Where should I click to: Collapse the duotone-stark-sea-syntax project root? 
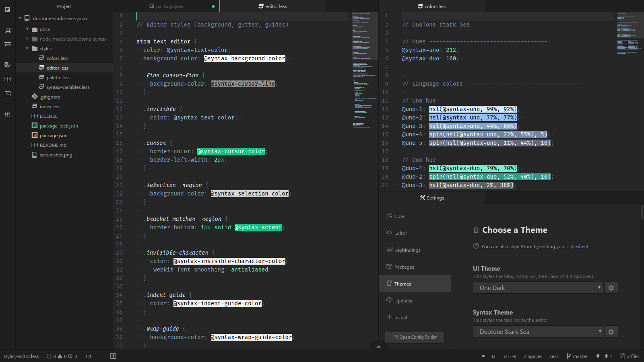click(x=20, y=18)
